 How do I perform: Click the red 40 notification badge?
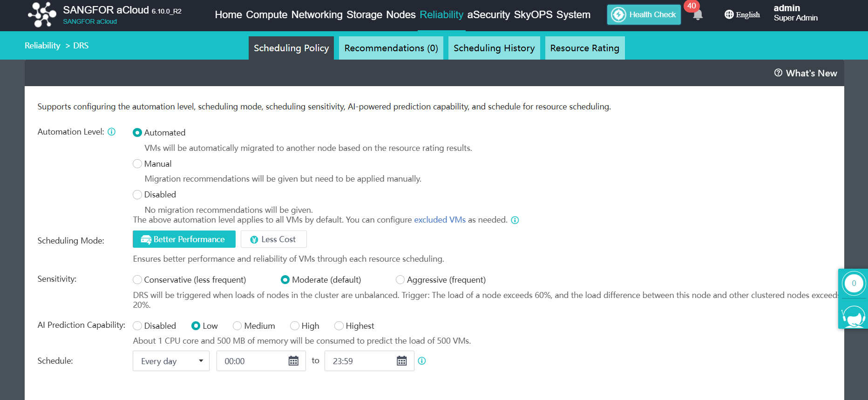692,6
